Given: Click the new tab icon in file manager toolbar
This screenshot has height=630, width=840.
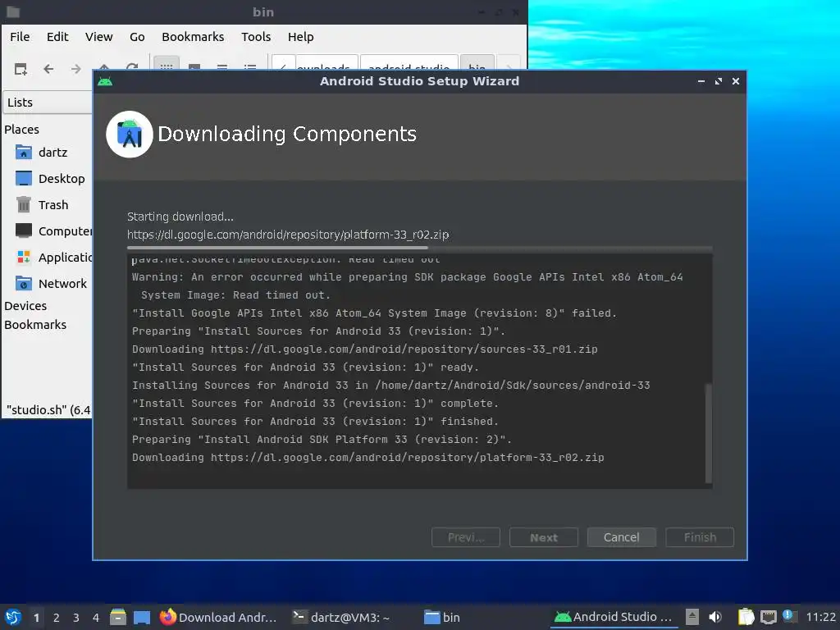Looking at the screenshot, I should [21, 69].
